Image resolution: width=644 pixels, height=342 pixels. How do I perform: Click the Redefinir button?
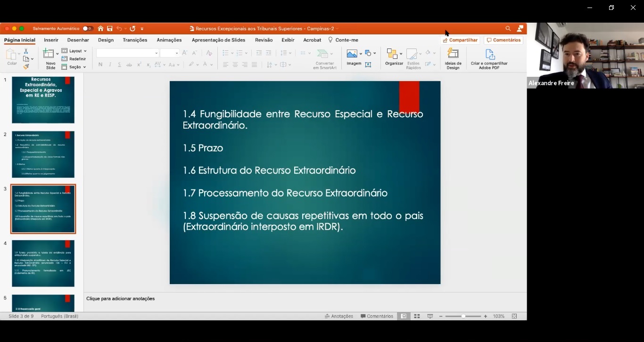click(x=74, y=59)
